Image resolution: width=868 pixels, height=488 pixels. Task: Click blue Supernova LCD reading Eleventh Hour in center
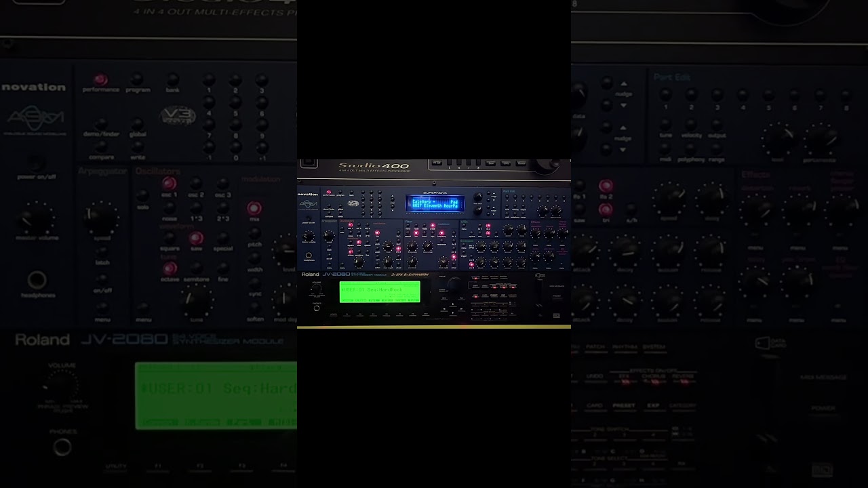coord(435,203)
